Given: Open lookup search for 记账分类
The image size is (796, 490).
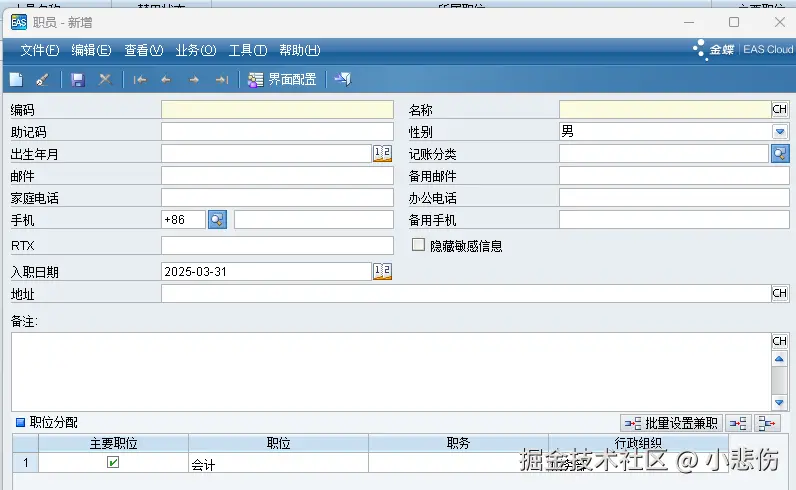Looking at the screenshot, I should (780, 153).
